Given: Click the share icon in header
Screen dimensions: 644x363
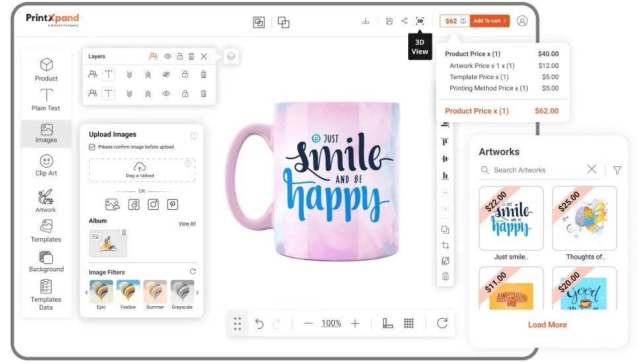Looking at the screenshot, I should [x=404, y=21].
